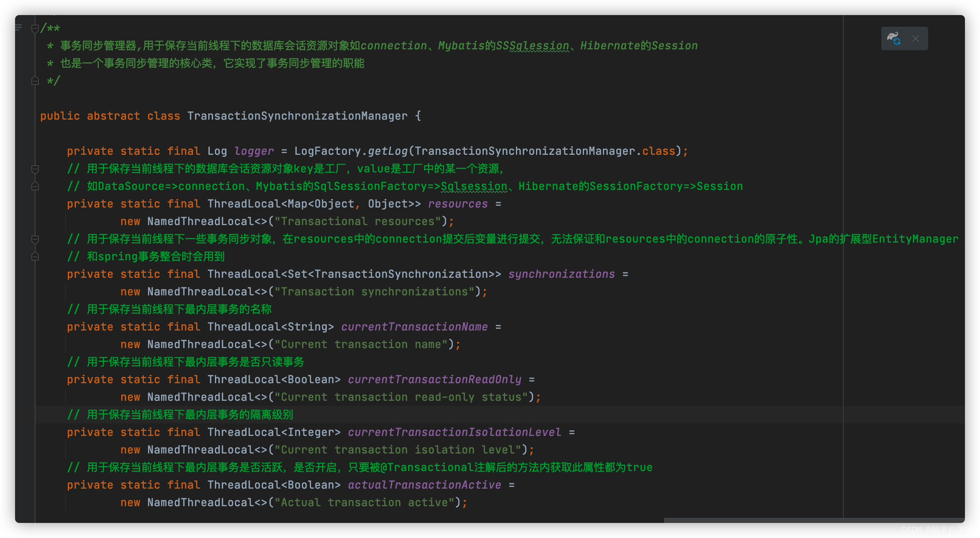Click the Load Gradle Changes elephant icon
Screen dimensions: 980x538
894,38
